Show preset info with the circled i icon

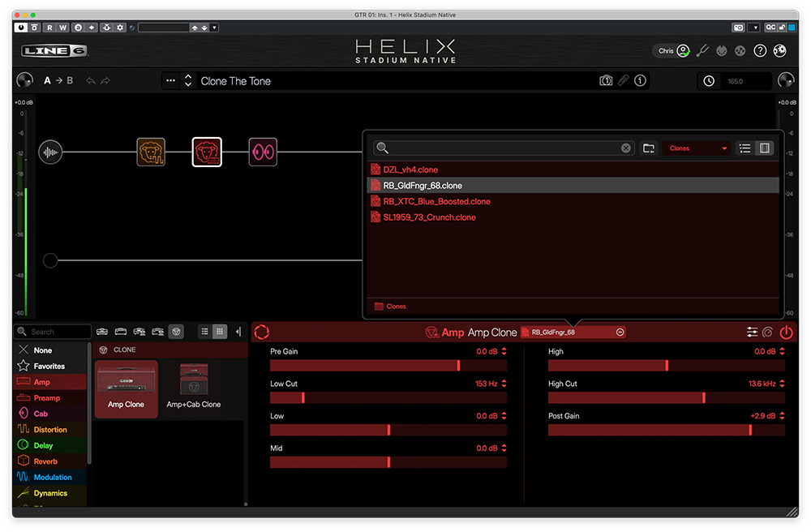pyautogui.click(x=641, y=80)
